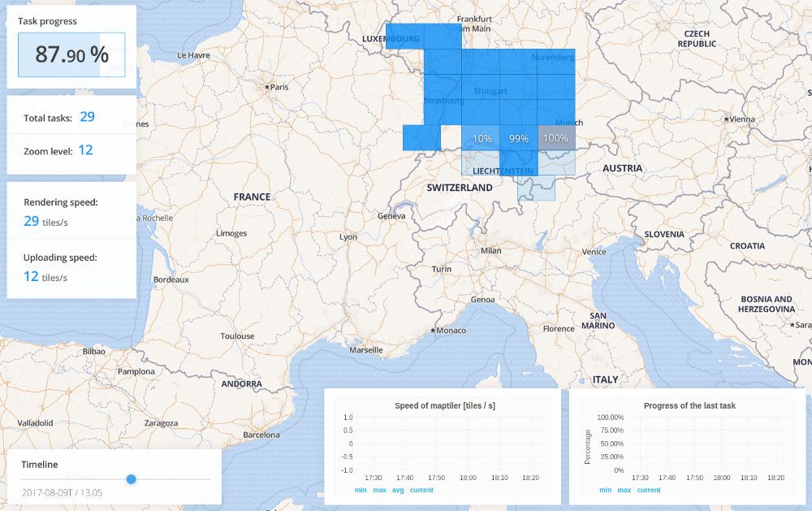Click the Turin label on the map
Viewport: 812px width, 511px height.
442,269
